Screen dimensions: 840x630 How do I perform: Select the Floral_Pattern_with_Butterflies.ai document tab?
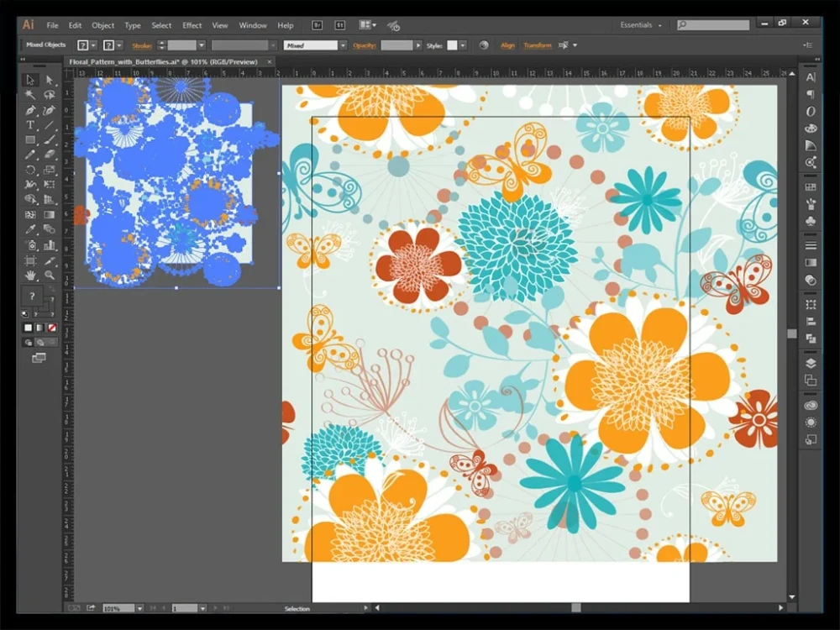click(x=164, y=61)
